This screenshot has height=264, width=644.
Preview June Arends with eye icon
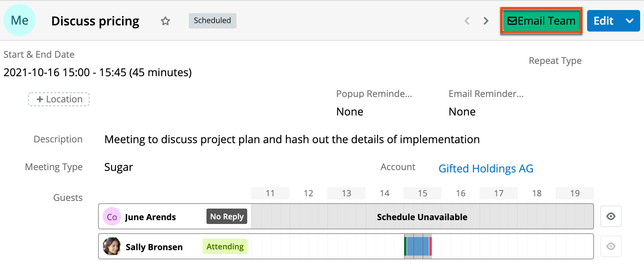pyautogui.click(x=611, y=217)
